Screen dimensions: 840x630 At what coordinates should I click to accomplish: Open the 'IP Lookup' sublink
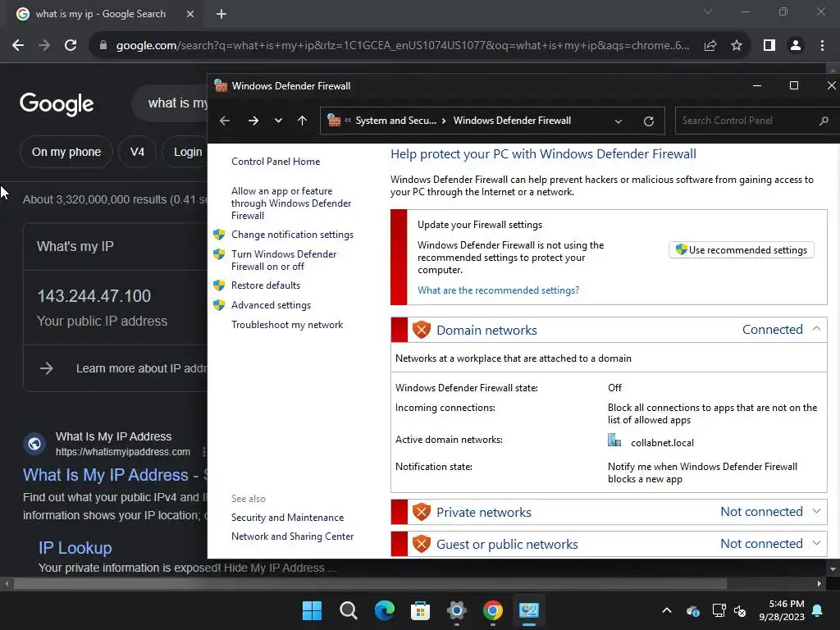pyautogui.click(x=75, y=548)
